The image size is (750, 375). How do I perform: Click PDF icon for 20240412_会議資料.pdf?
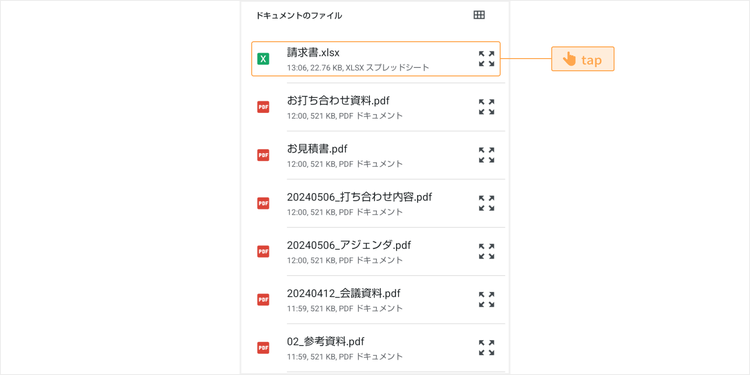(x=263, y=299)
